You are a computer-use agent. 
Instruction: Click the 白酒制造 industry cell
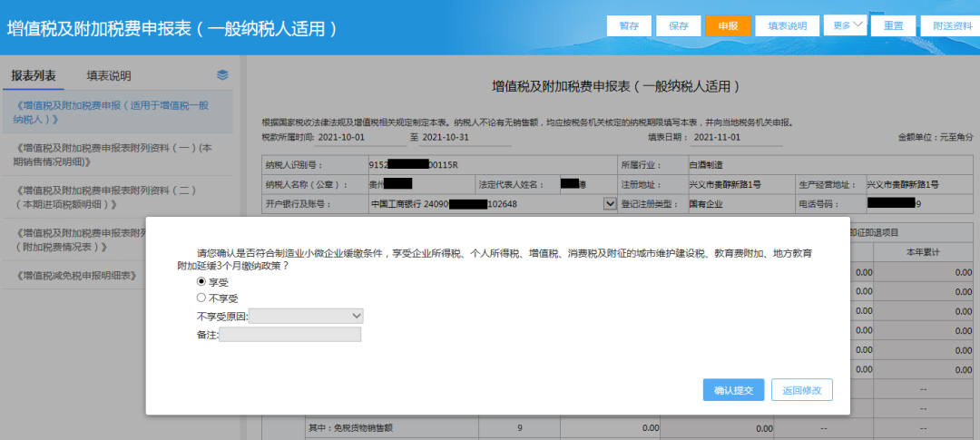830,165
